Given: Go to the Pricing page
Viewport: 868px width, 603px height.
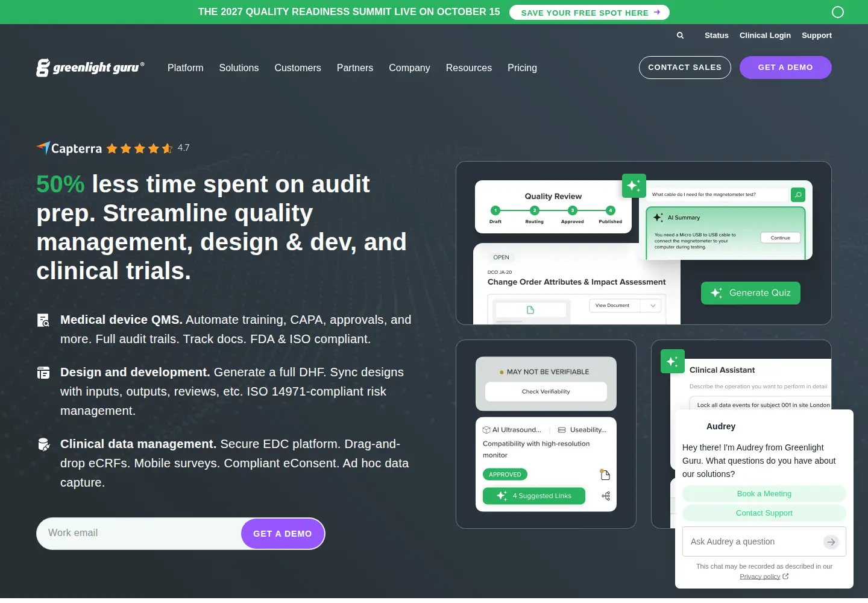Looking at the screenshot, I should click(x=522, y=68).
